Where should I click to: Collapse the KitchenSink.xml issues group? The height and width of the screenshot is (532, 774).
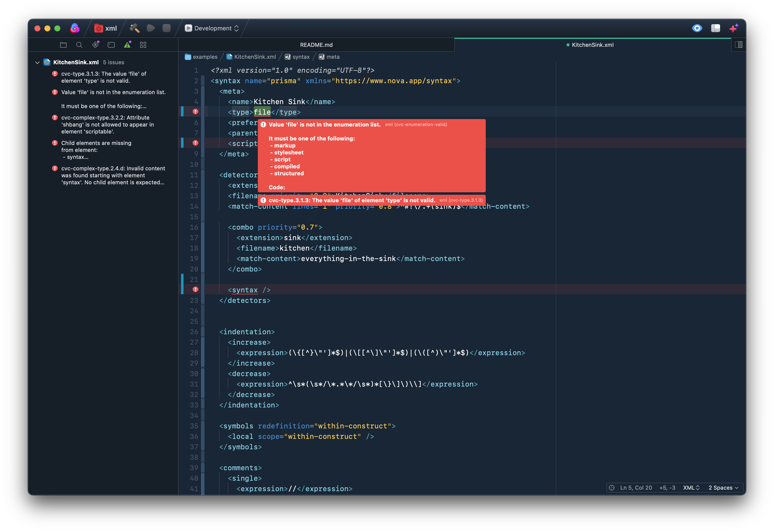tap(37, 62)
